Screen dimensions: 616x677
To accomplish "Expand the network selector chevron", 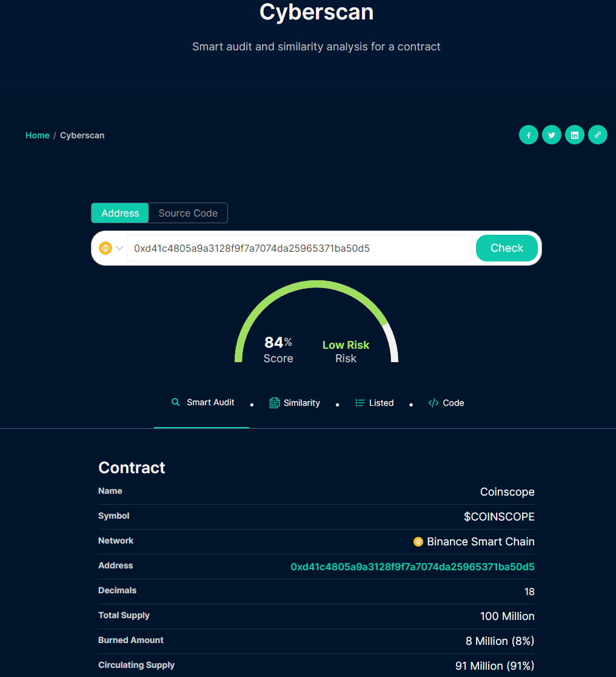I will (119, 248).
